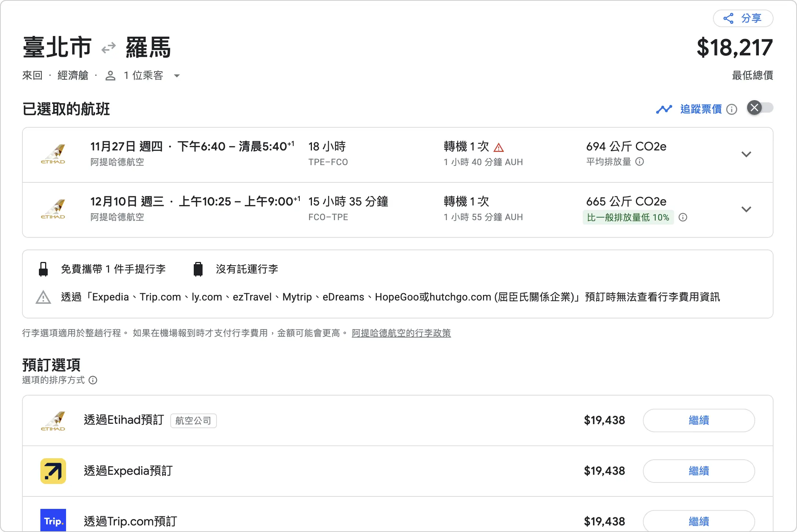Image resolution: width=797 pixels, height=532 pixels.
Task: Click the carry-on baggage icon
Action: 43,269
